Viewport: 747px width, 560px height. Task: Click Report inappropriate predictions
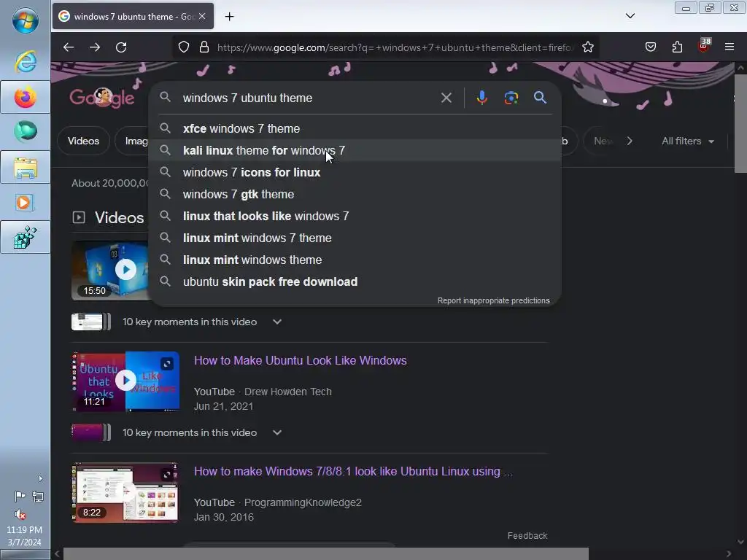tap(494, 300)
